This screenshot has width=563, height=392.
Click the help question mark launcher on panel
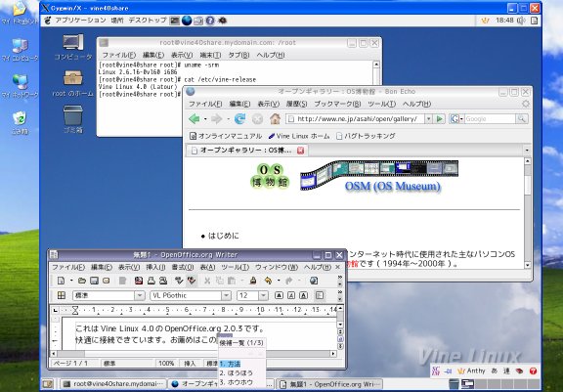[x=210, y=21]
